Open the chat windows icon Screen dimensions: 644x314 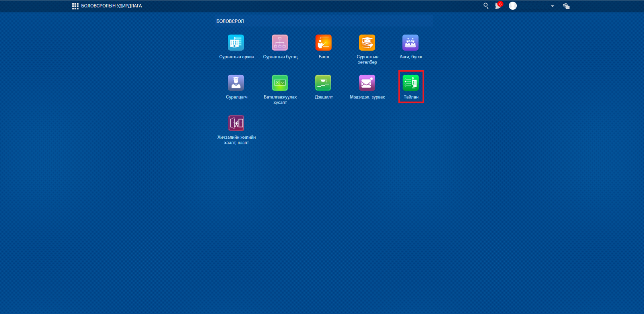tap(566, 6)
